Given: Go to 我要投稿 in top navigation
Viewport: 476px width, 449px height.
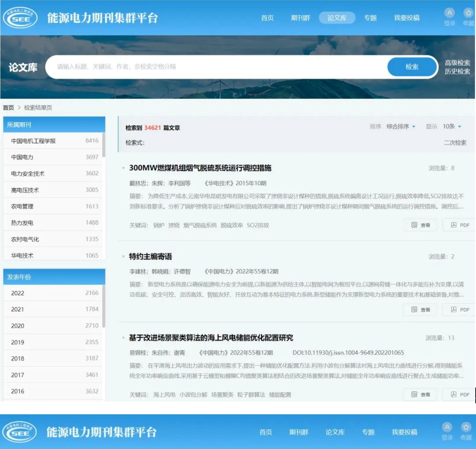Looking at the screenshot, I should pos(407,18).
